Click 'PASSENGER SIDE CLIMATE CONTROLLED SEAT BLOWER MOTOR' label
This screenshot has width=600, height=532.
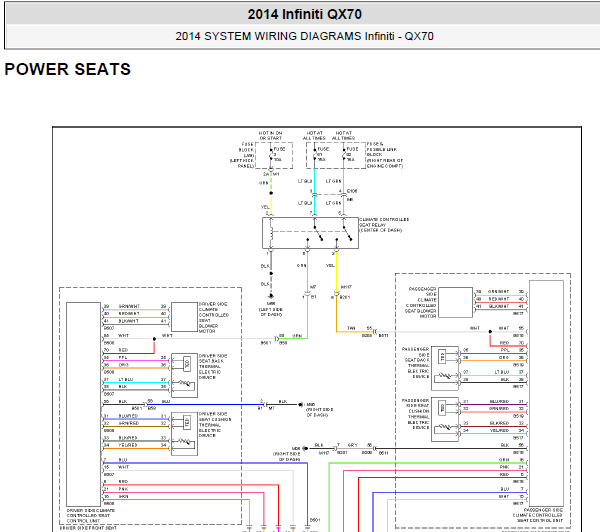[x=421, y=302]
